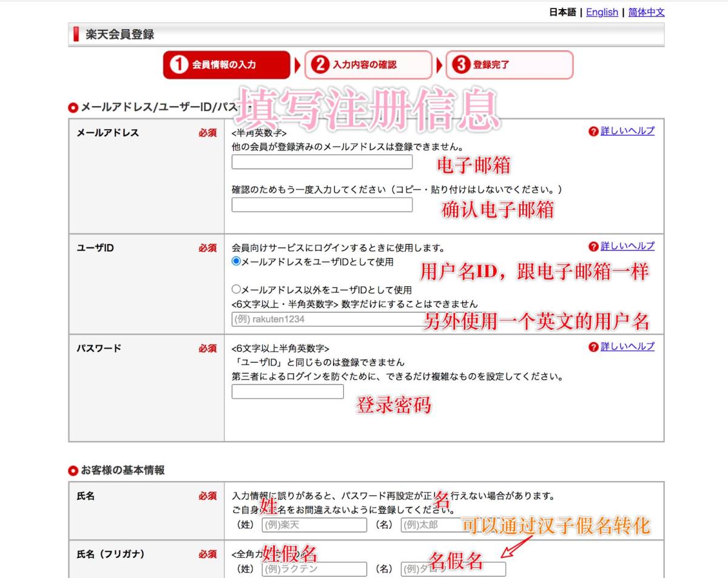Click the ユーザID row label
The width and height of the screenshot is (728, 578).
tap(95, 248)
